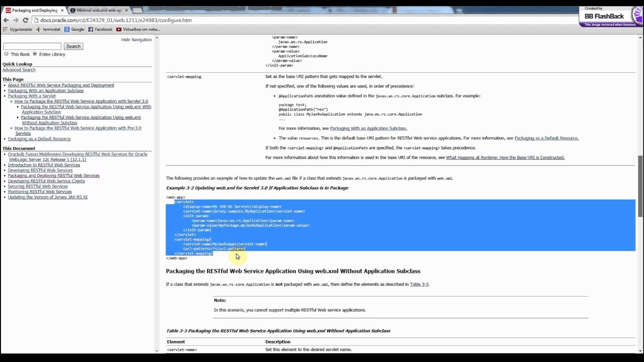This screenshot has width=644, height=362.
Task: Hide the navigation pane
Action: point(136,40)
